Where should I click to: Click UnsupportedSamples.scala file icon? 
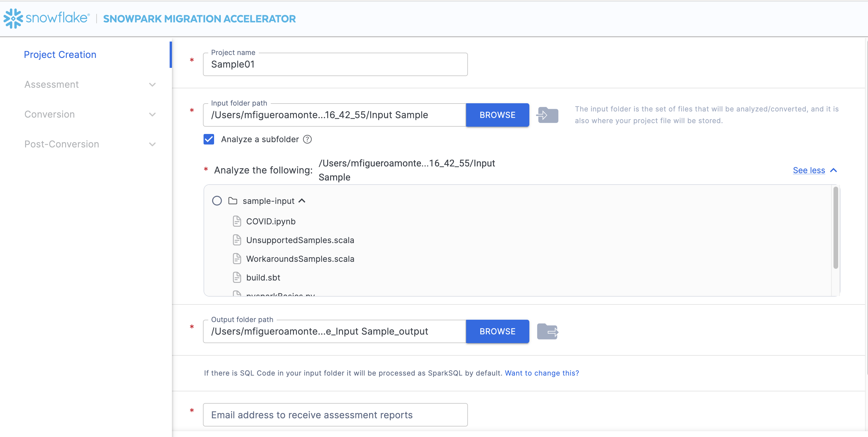click(237, 240)
